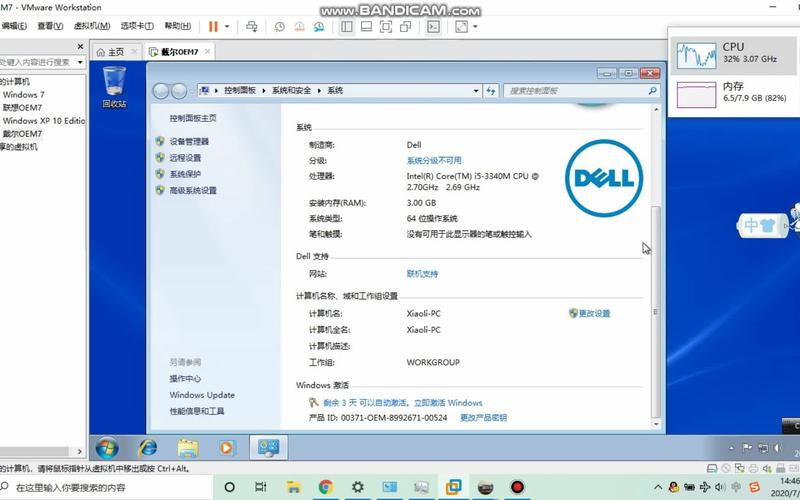Open 控制面板主页 link
This screenshot has width=800, height=500.
193,118
